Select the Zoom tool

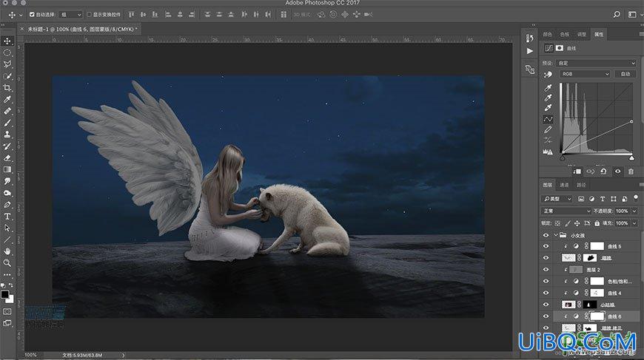pyautogui.click(x=7, y=263)
